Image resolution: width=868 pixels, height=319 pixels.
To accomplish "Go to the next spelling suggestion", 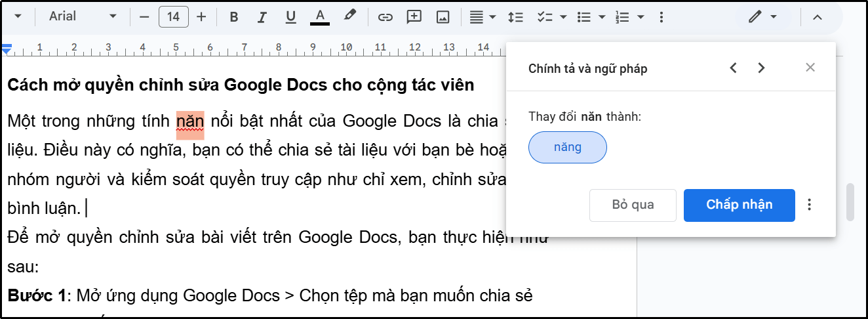I will [761, 68].
